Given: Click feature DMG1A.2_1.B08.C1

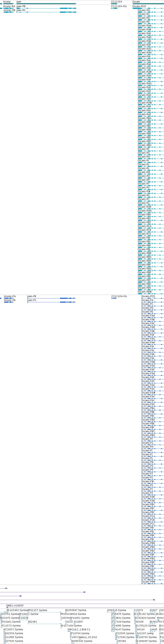Looking at the screenshot, I should 79,630.
